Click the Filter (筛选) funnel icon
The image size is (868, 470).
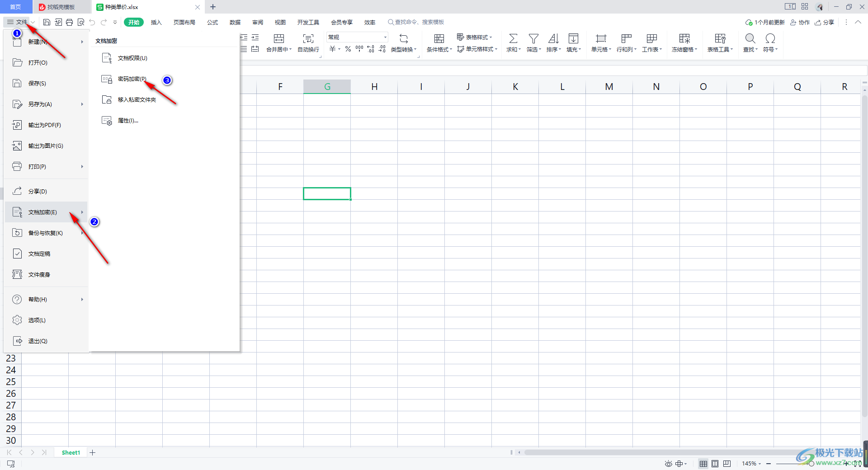click(533, 38)
